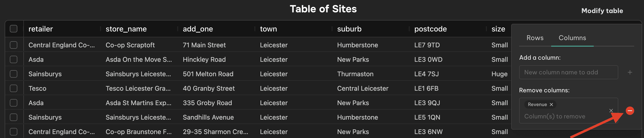Click the suburb column header

349,29
